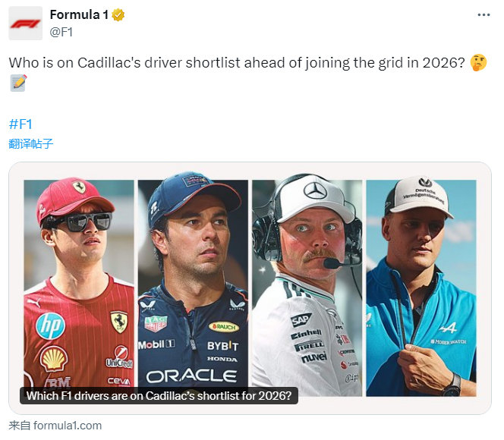Click the Cadillac shortlist headline caption

(158, 395)
